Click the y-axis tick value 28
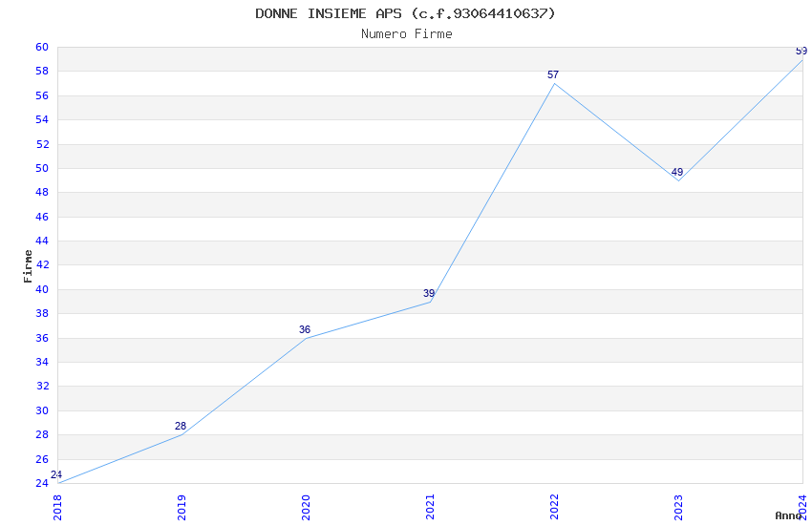812x525 pixels. coord(42,435)
